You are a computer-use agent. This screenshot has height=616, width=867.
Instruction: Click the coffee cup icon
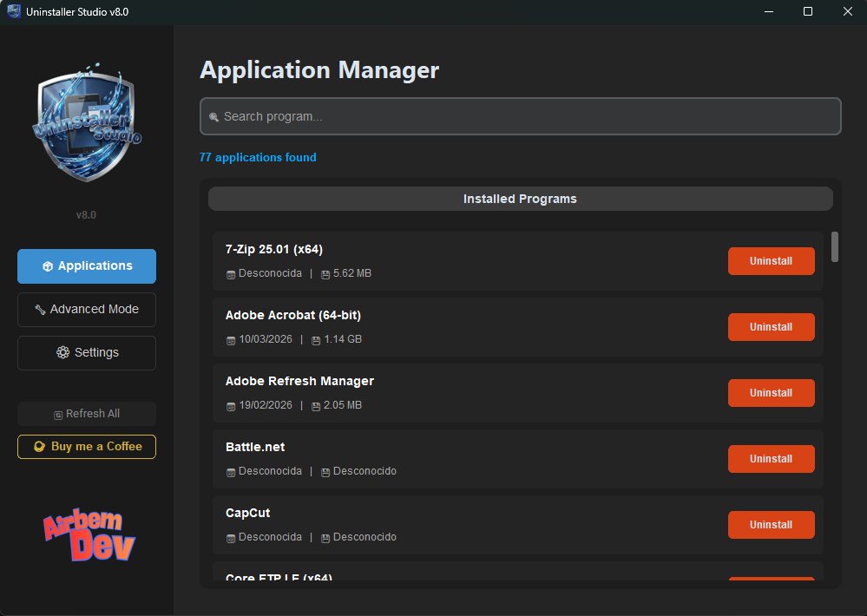(39, 447)
